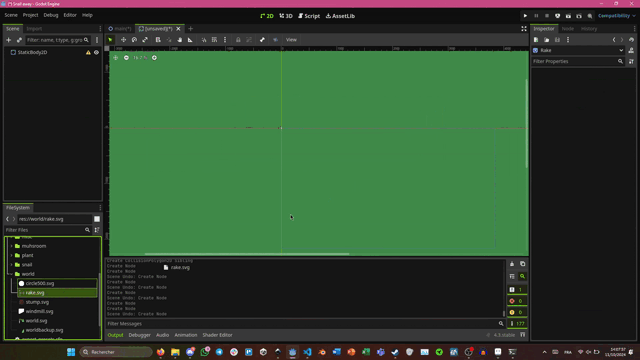Activate the Ruler Mode tool

click(190, 40)
